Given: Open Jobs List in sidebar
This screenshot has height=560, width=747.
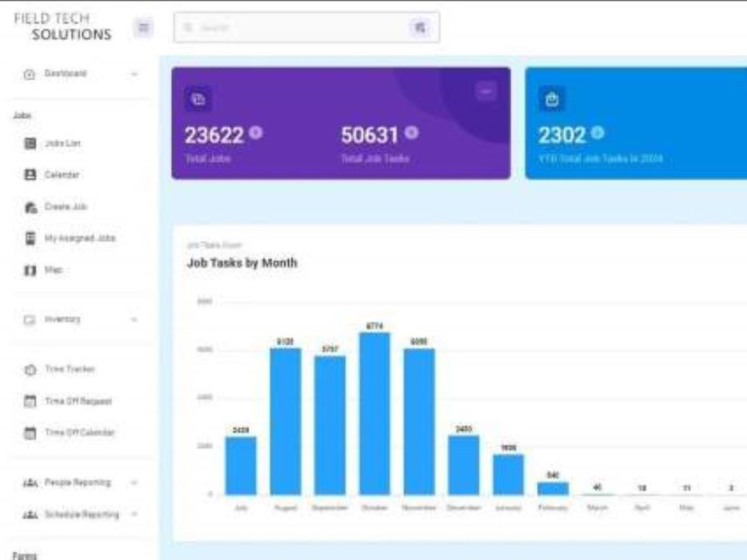Looking at the screenshot, I should 63,143.
